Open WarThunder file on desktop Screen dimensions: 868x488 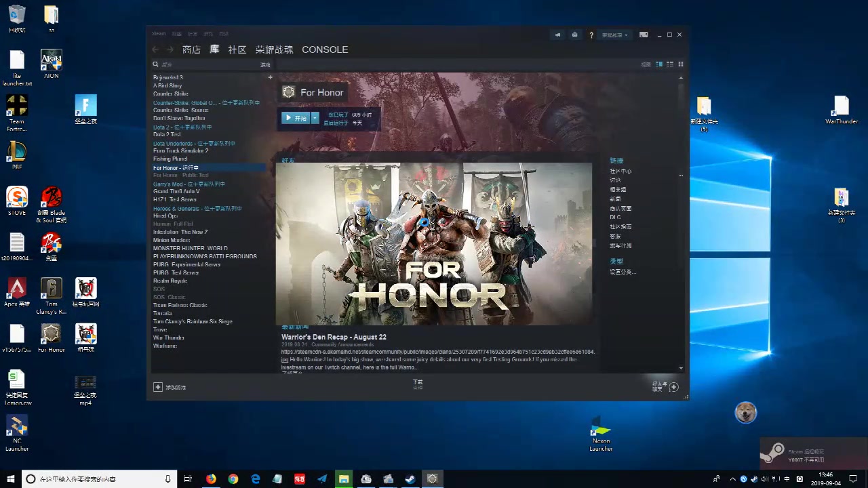point(842,110)
